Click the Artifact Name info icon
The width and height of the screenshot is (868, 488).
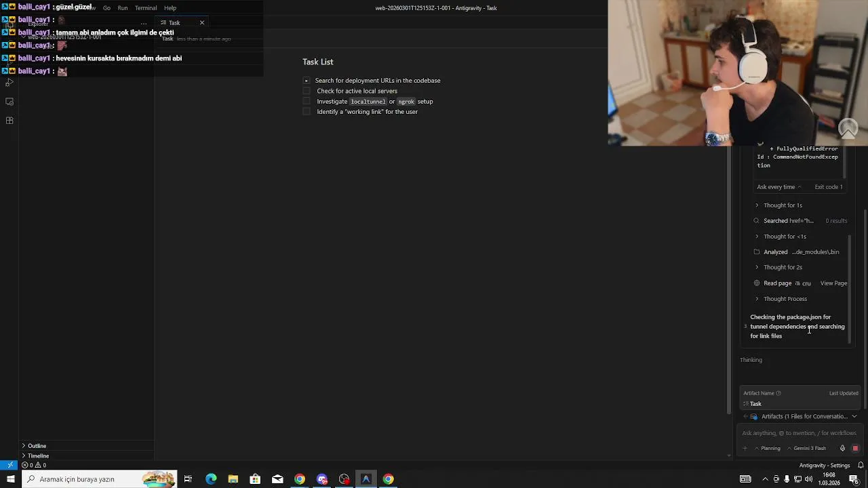[778, 393]
